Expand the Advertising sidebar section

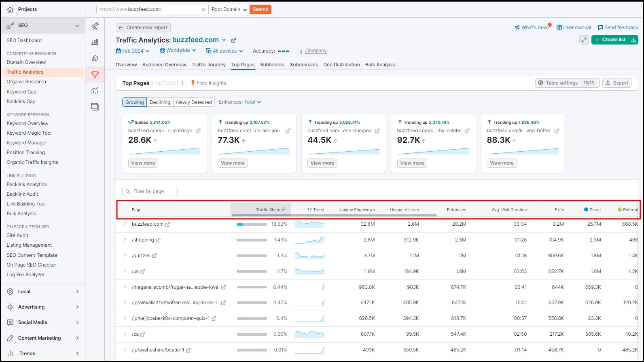[77, 307]
